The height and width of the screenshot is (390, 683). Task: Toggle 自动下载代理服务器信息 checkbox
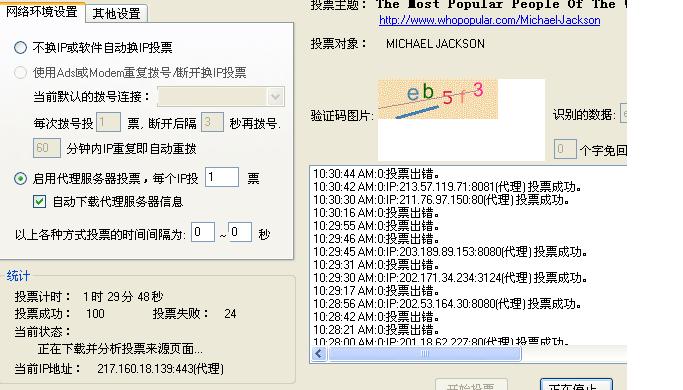point(39,201)
